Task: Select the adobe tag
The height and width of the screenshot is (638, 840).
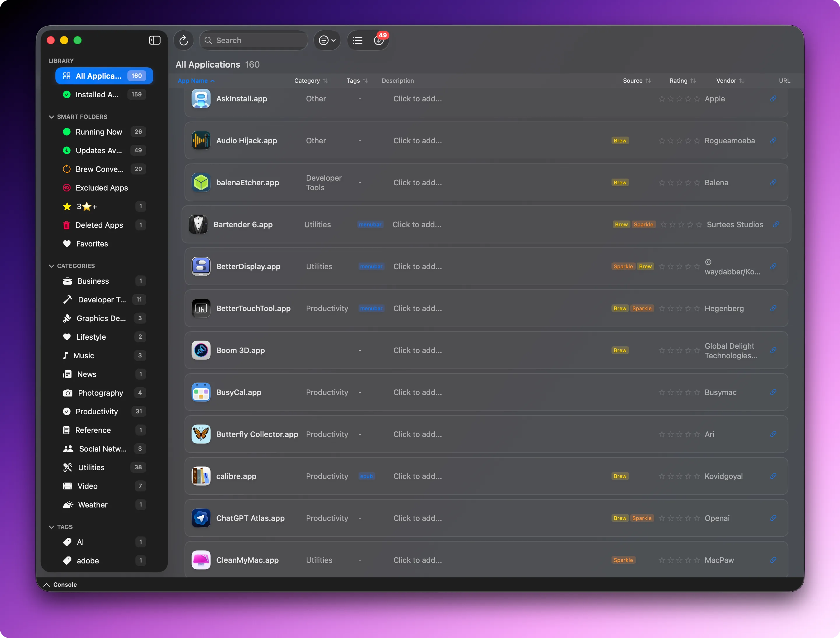Action: point(104,561)
